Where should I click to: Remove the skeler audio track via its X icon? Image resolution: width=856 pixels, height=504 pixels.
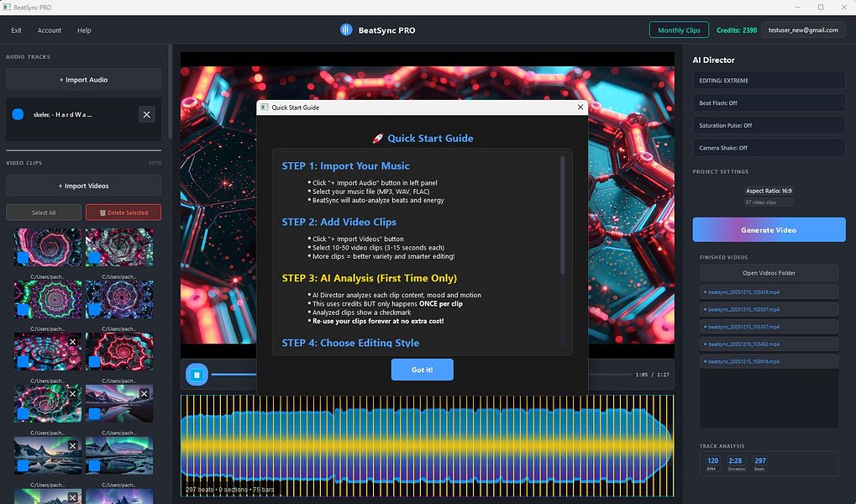tap(146, 113)
